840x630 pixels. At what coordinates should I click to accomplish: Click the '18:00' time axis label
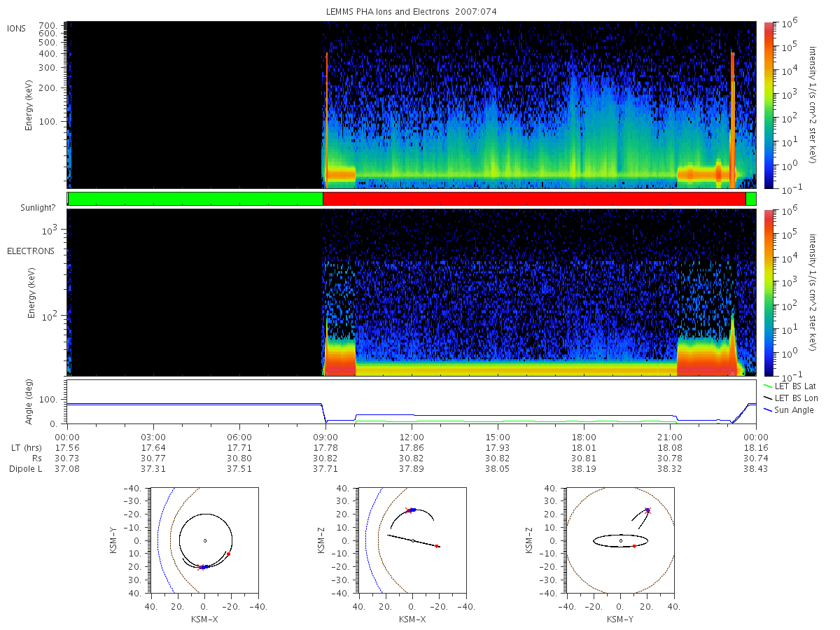[584, 436]
